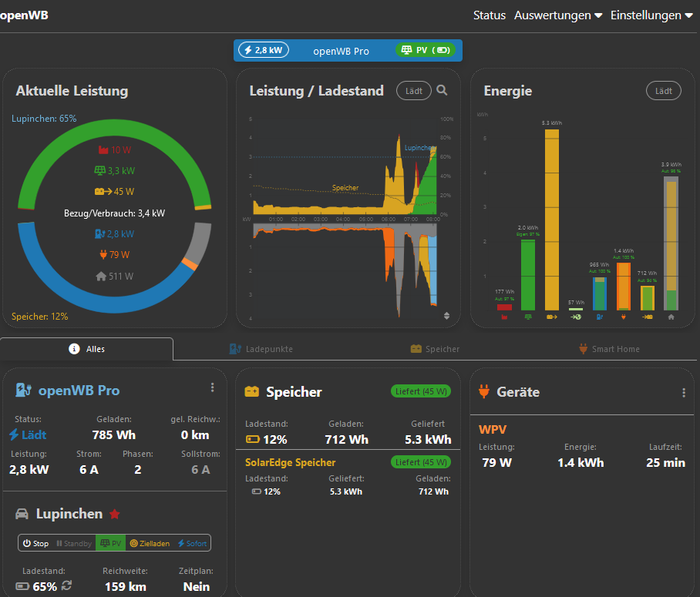This screenshot has height=597, width=700.
Task: Expand the Einstellungen dropdown menu
Action: 651,15
